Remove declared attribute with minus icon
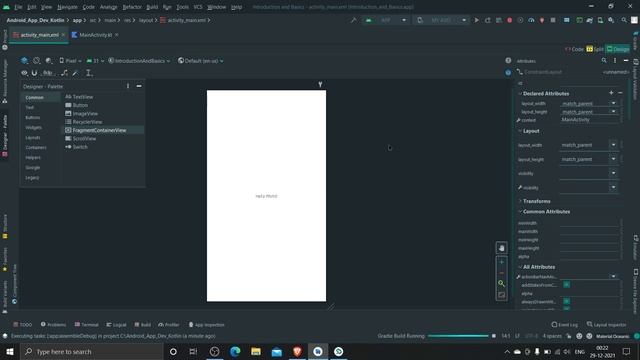This screenshot has height=360, width=640. [x=620, y=93]
